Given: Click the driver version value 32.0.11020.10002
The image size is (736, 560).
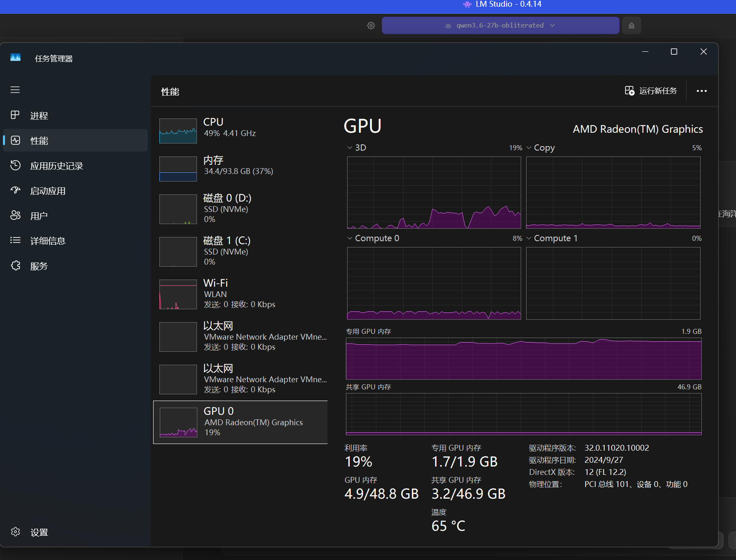Looking at the screenshot, I should (617, 448).
